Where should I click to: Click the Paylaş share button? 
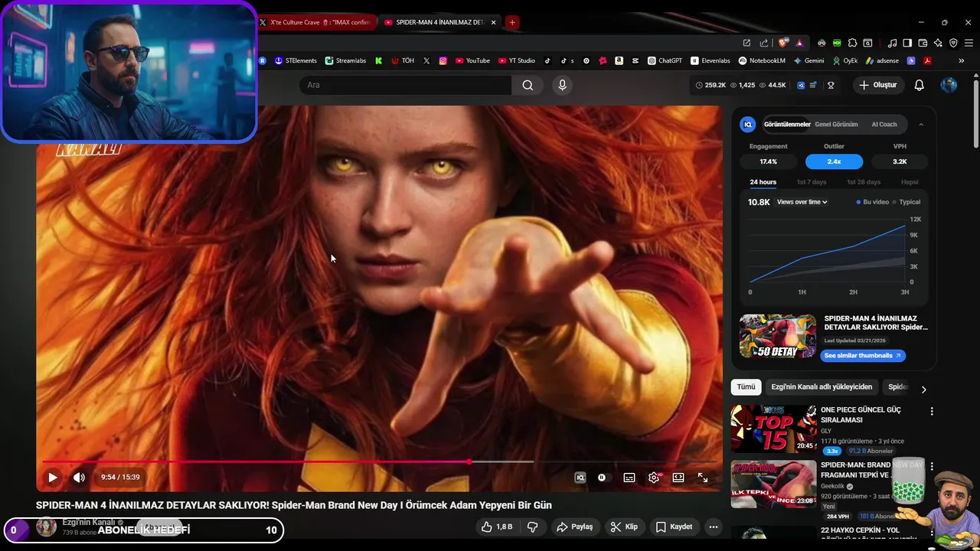pyautogui.click(x=575, y=527)
